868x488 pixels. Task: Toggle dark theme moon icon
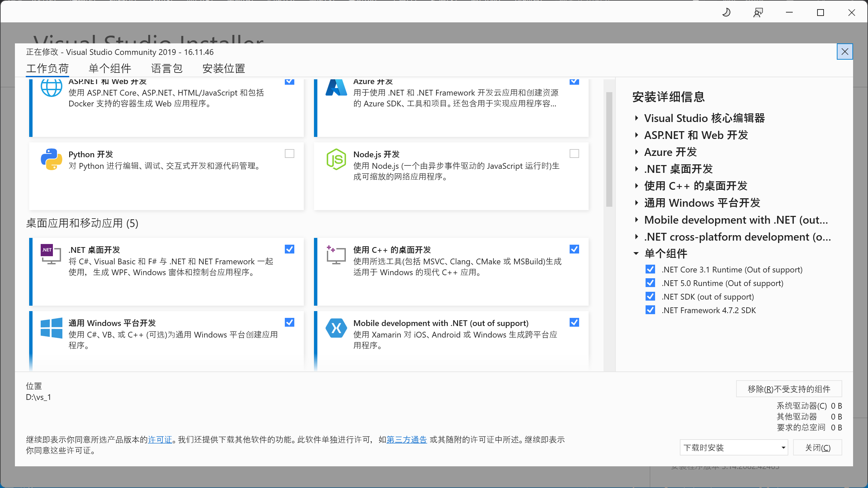[726, 13]
